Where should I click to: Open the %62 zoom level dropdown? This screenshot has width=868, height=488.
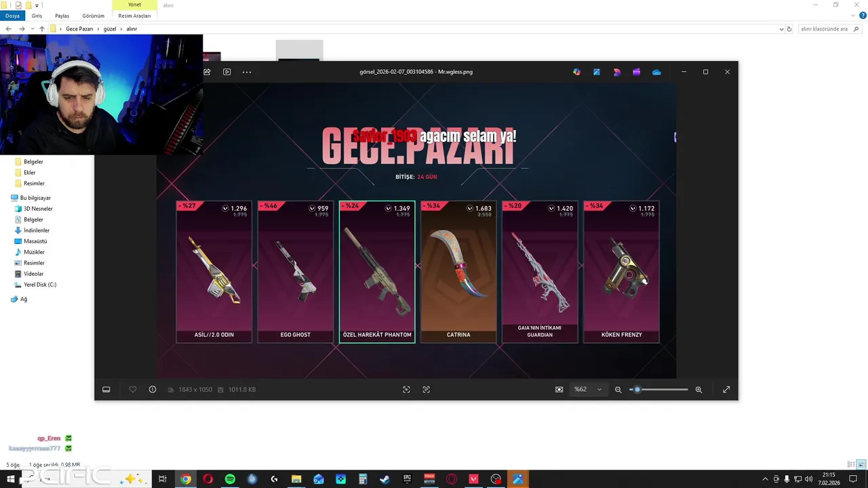click(x=588, y=390)
